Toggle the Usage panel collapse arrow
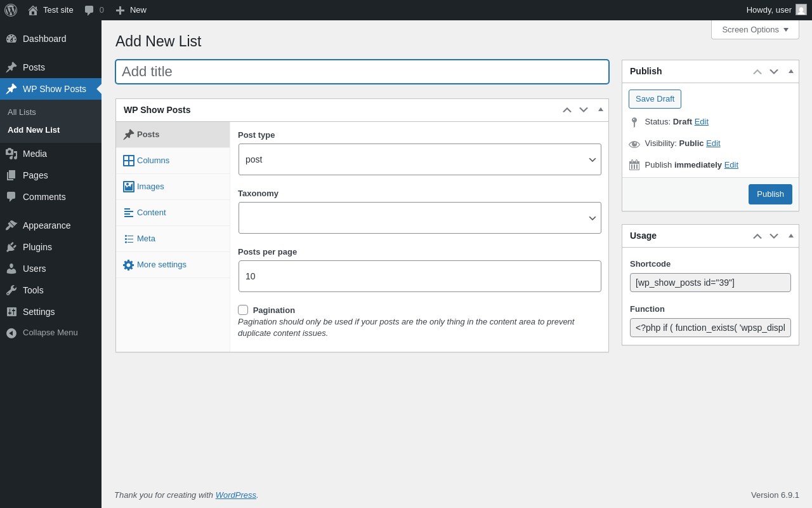The height and width of the screenshot is (508, 812). pyautogui.click(x=791, y=236)
